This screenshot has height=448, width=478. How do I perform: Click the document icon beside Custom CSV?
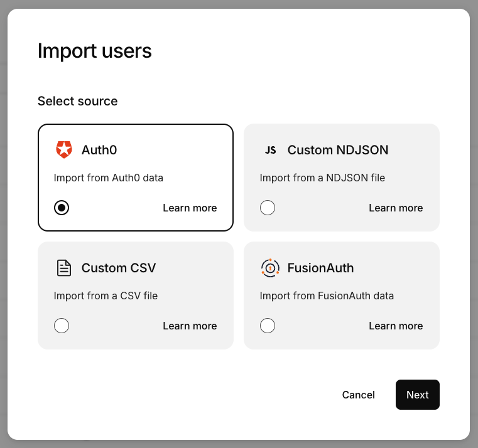click(64, 268)
